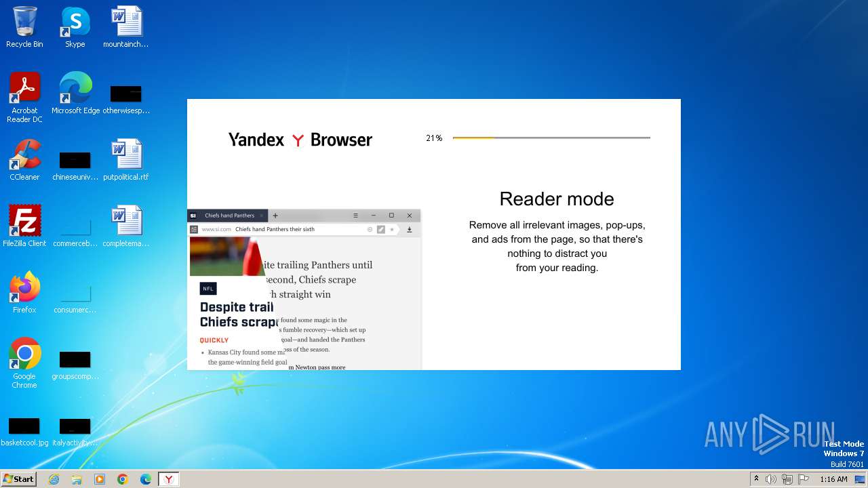868x488 pixels.
Task: Open Windows Explorer folder in taskbar
Action: tap(77, 479)
